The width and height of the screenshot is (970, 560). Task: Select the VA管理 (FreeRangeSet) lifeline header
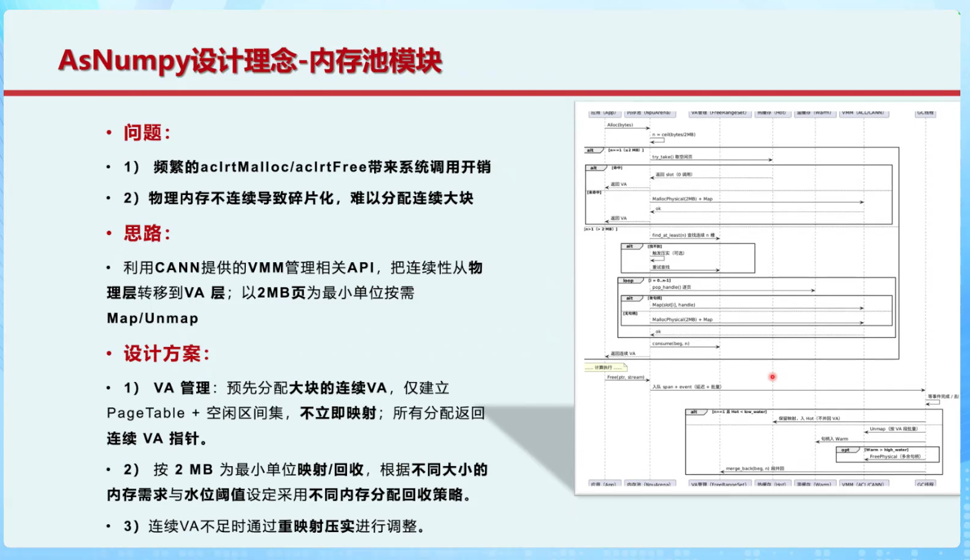coord(719,113)
